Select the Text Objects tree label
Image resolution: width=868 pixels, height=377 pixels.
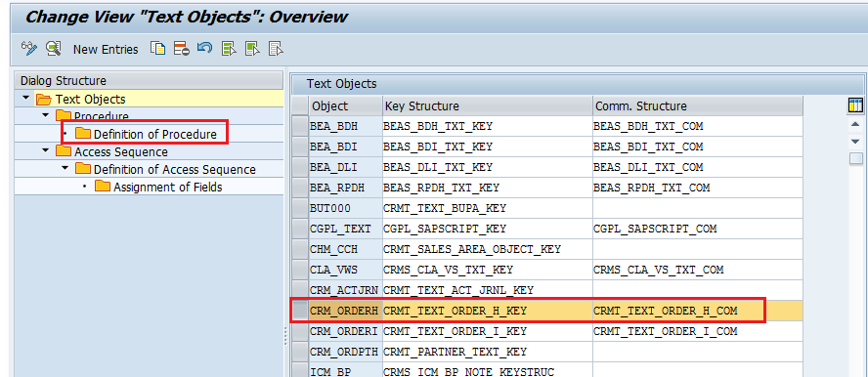[x=90, y=100]
